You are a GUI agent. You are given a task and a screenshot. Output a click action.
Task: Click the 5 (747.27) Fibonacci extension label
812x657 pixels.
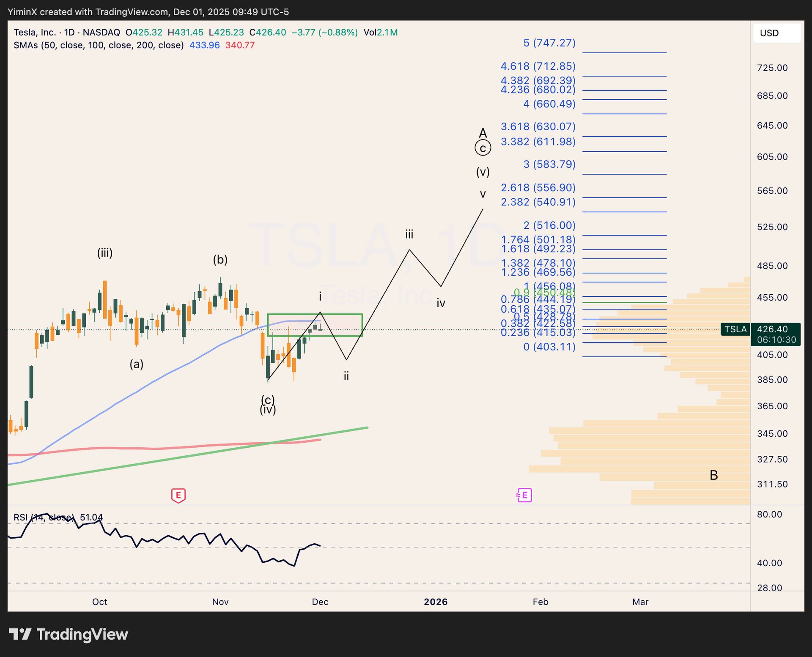549,43
